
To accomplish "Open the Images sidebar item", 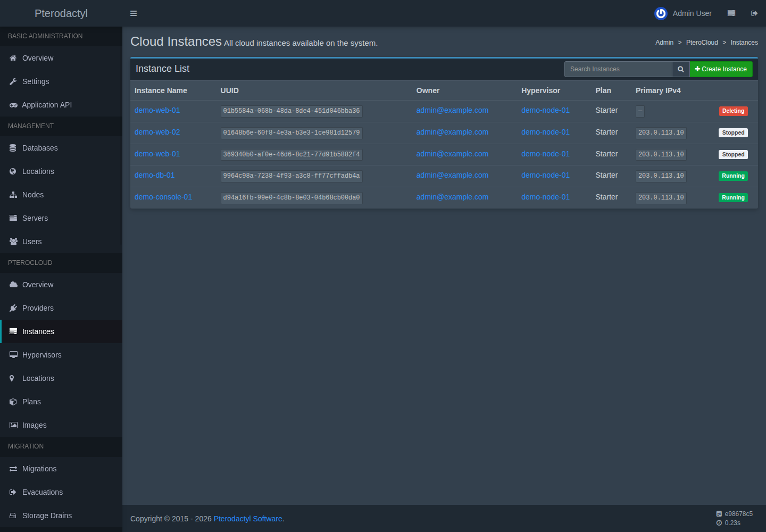I will [61, 425].
